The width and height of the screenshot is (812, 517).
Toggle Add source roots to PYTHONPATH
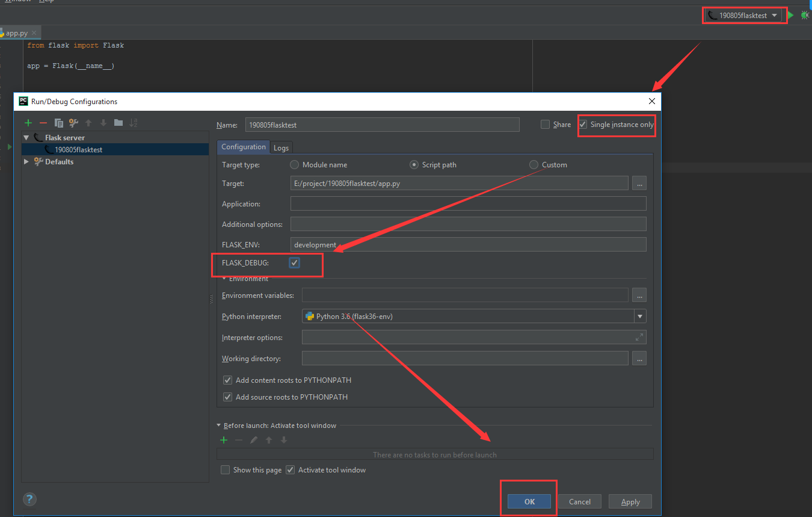pos(227,397)
